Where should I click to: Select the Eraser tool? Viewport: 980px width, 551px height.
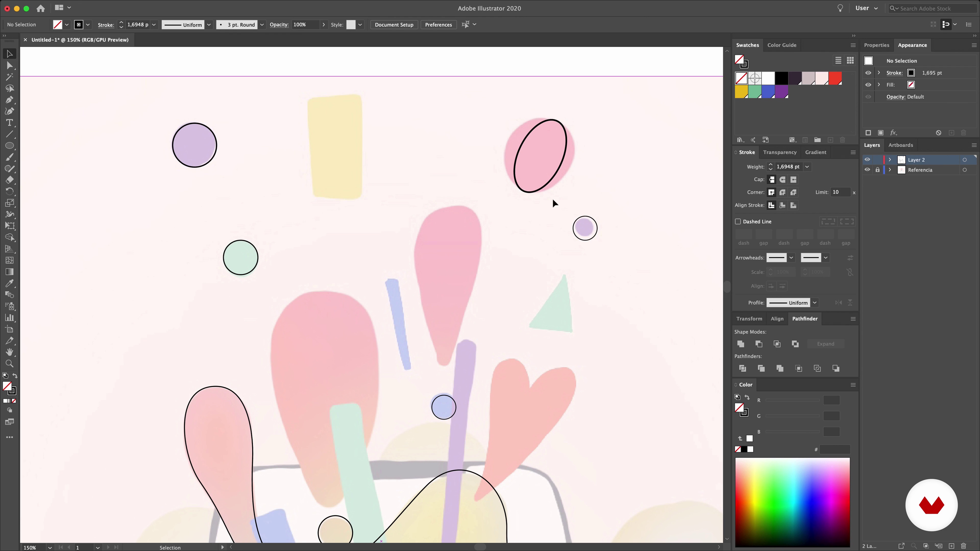9,180
